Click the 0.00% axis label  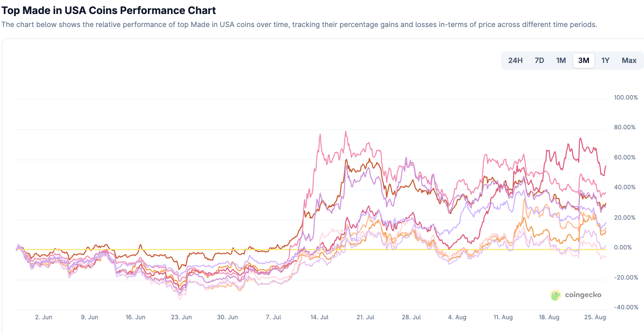pos(623,247)
